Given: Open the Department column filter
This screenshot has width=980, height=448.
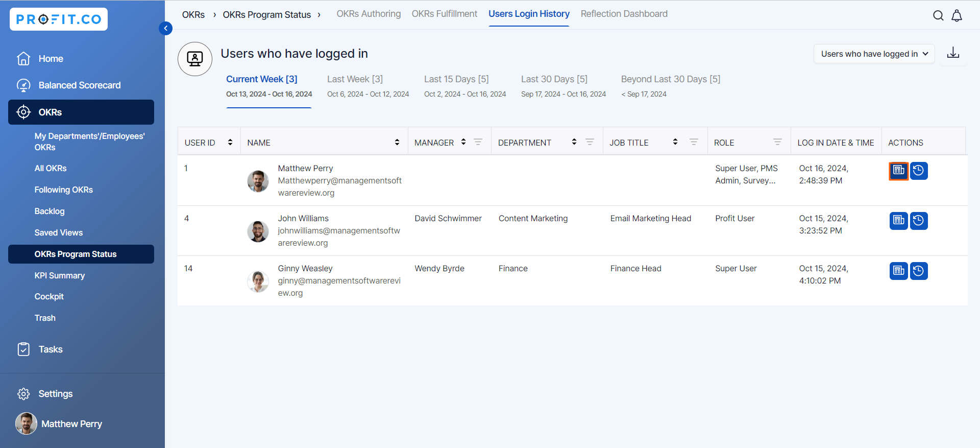Looking at the screenshot, I should 590,142.
